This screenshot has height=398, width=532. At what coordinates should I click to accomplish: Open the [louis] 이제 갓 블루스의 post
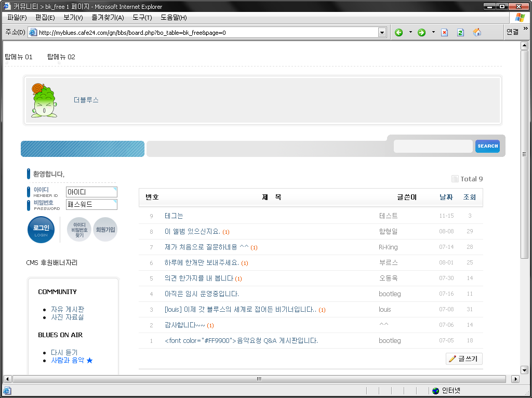click(241, 310)
